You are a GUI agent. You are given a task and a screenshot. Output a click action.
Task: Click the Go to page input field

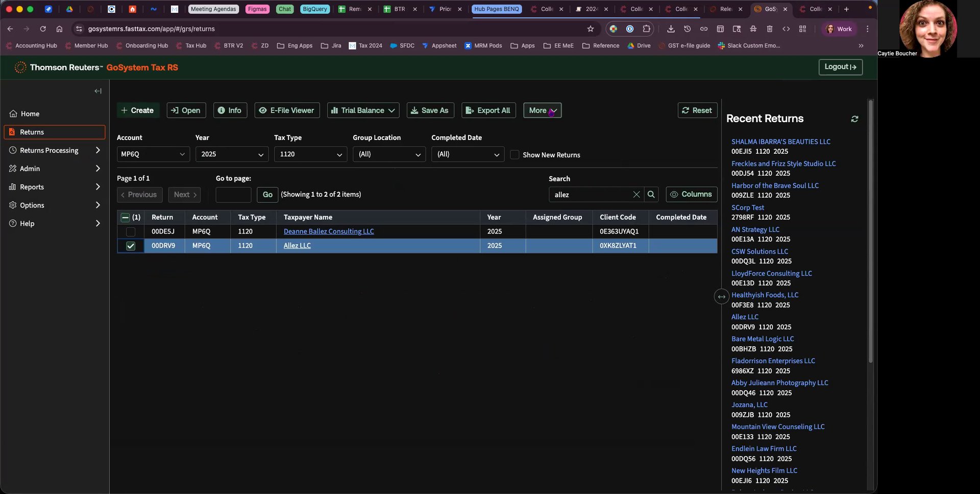coord(233,195)
